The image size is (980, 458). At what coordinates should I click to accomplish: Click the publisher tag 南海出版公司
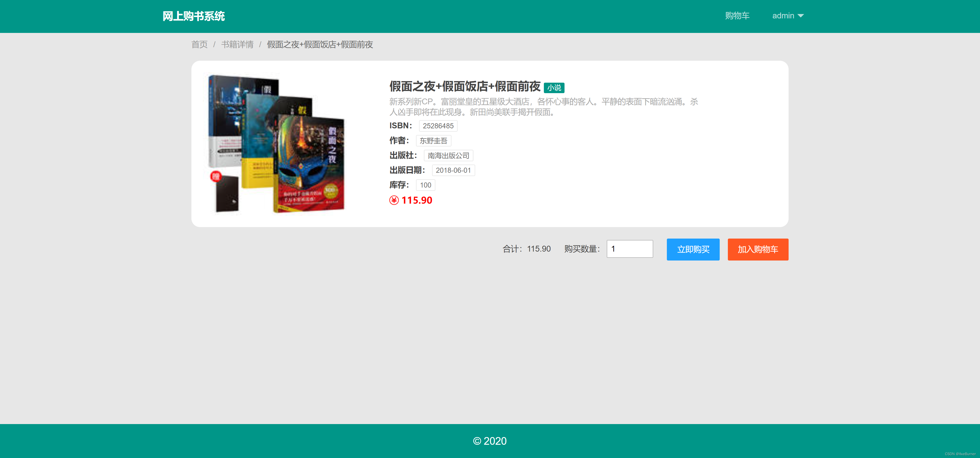(x=448, y=156)
